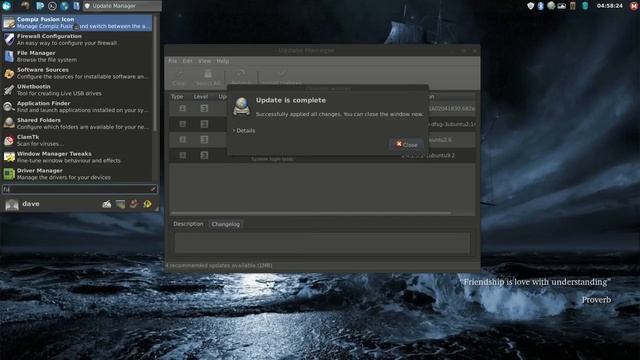Toggle the checkbox in the second update row

(182, 124)
